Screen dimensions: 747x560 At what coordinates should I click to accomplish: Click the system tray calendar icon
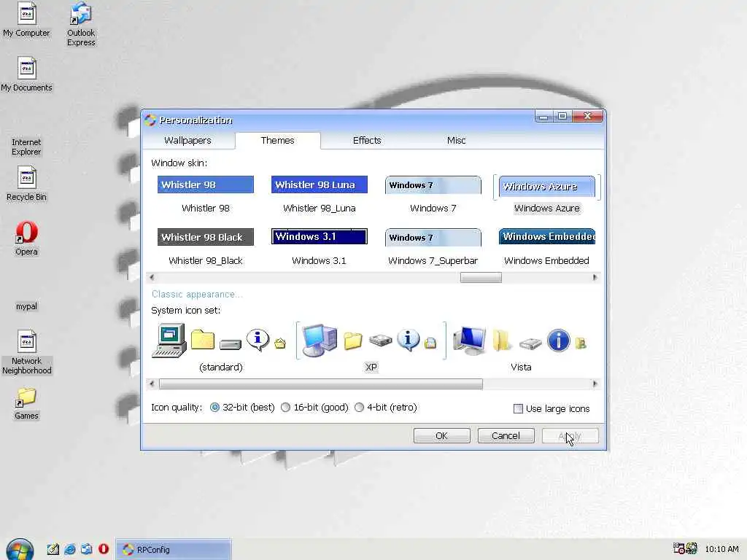[x=679, y=548]
